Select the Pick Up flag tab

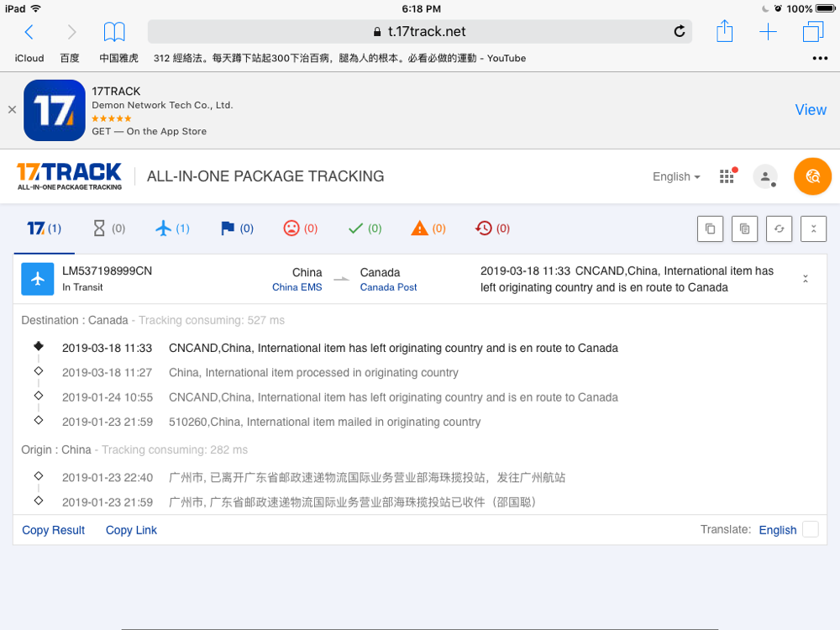(x=237, y=228)
